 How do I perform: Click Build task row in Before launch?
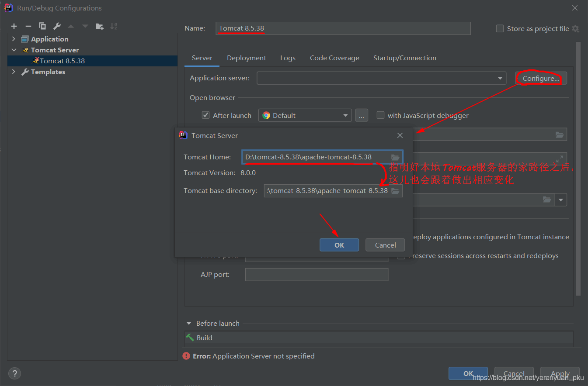point(379,338)
